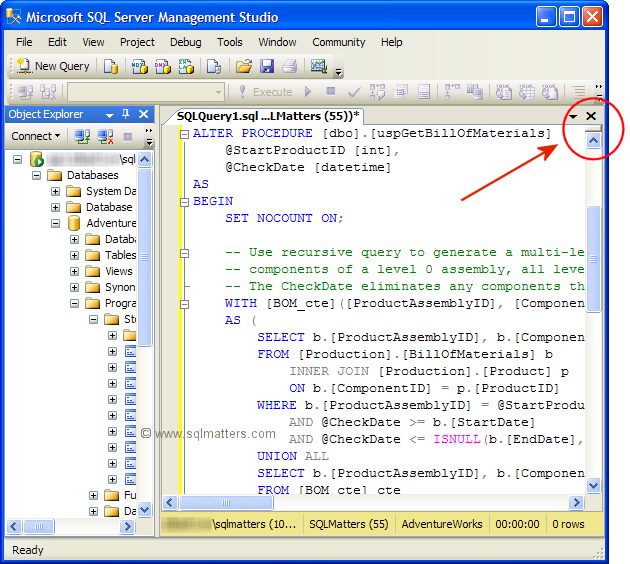The image size is (630, 564).
Task: Open the Community menu
Action: coord(339,42)
